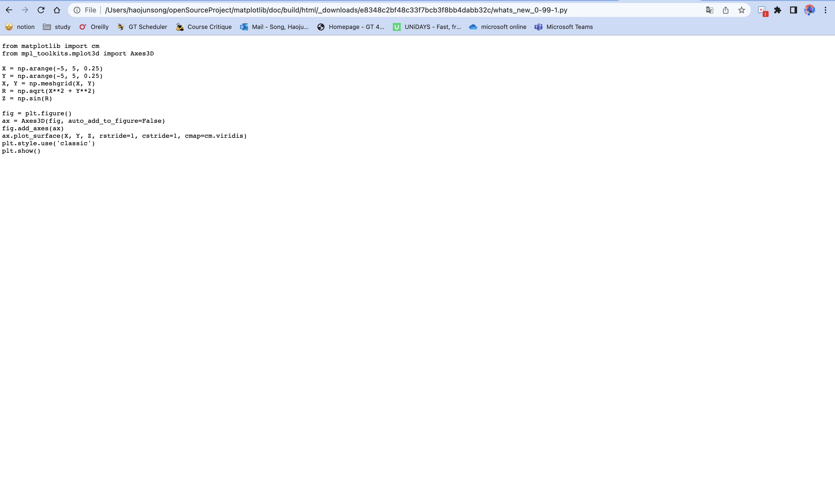
Task: Open the notion bookmark
Action: coord(20,27)
